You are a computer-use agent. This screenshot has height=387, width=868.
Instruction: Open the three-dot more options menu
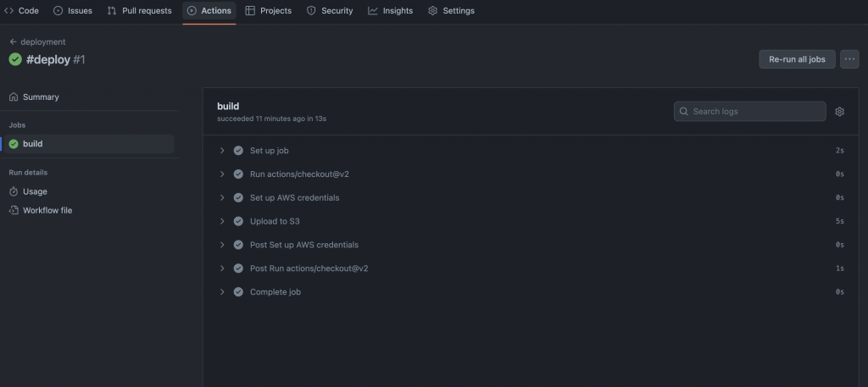[849, 59]
